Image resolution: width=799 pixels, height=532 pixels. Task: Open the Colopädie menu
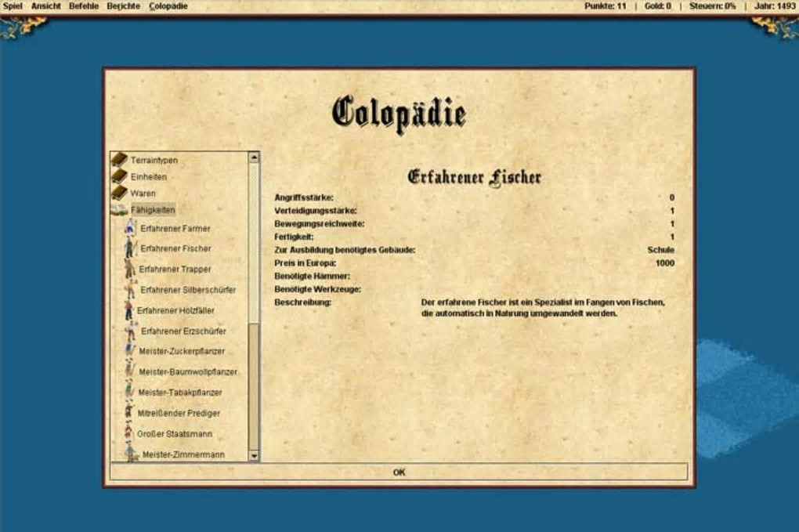(x=168, y=6)
